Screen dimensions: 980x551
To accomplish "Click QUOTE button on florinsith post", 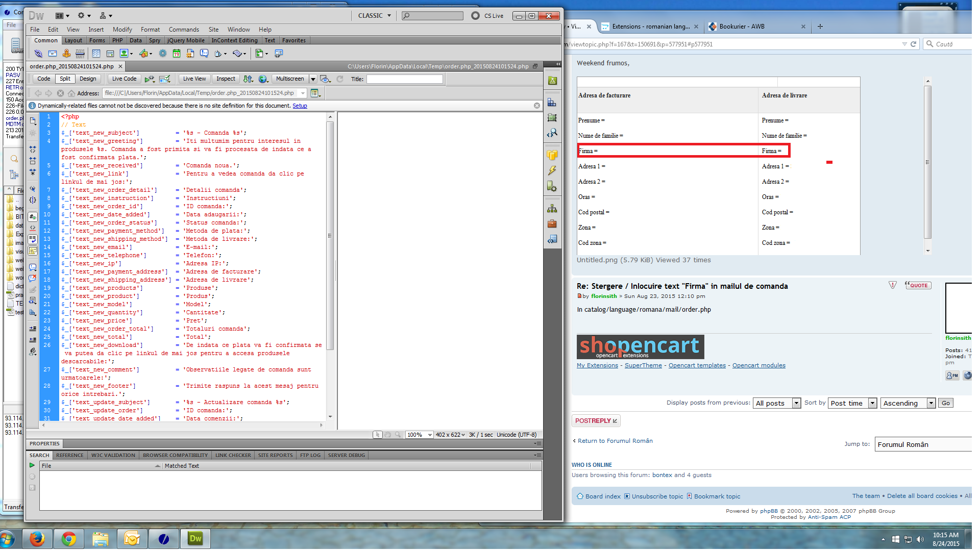I will tap(918, 285).
